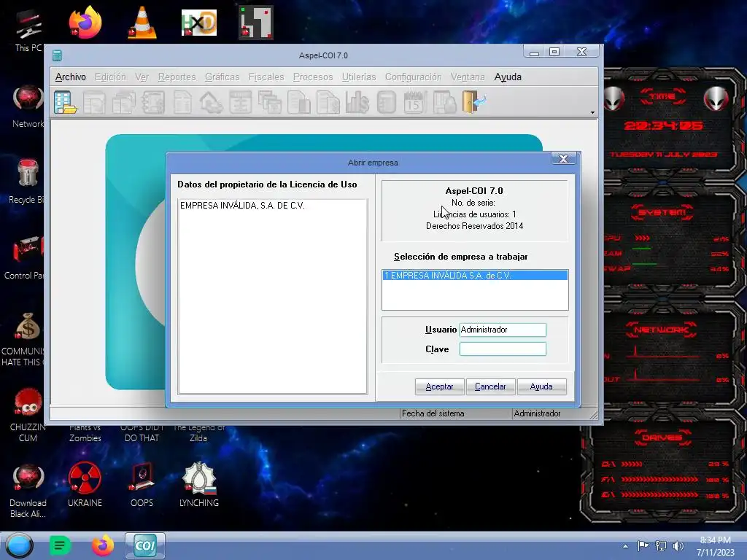
Task: Click the Action Center flag tray icon
Action: point(643,546)
